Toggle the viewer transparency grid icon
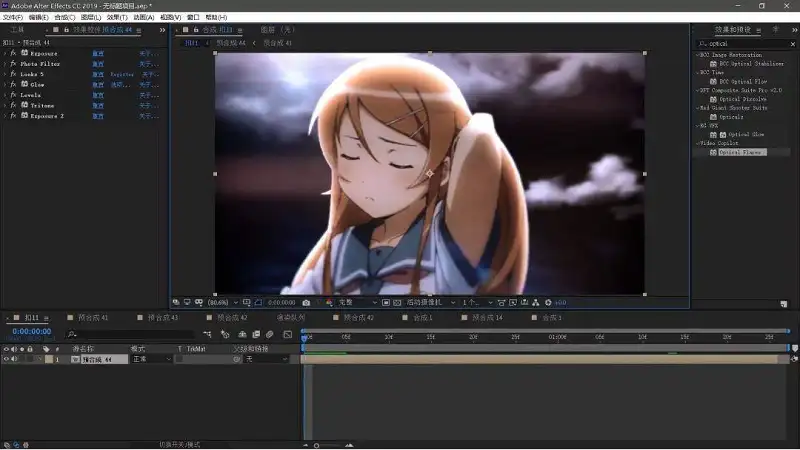Image resolution: width=800 pixels, height=450 pixels. 397,303
